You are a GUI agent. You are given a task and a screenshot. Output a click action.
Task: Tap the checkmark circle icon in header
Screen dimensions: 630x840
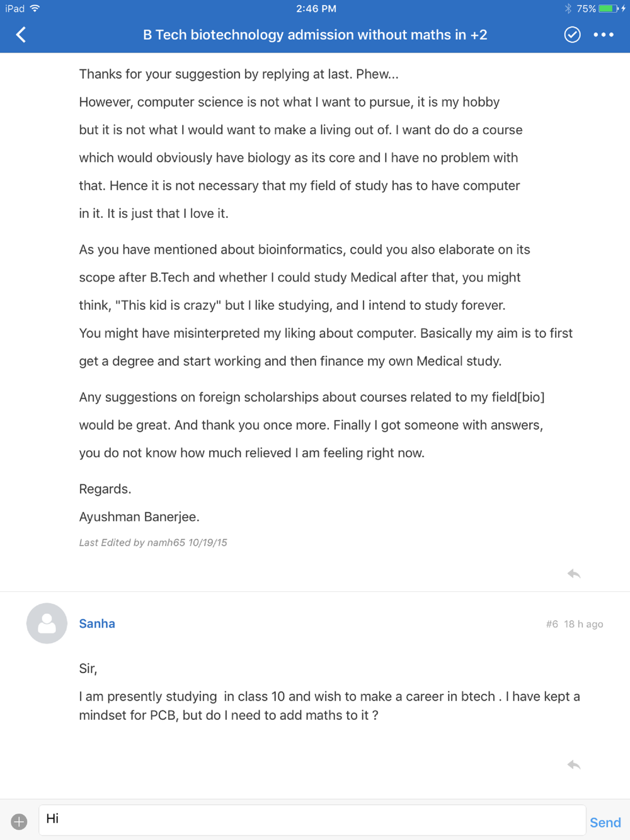tap(572, 35)
